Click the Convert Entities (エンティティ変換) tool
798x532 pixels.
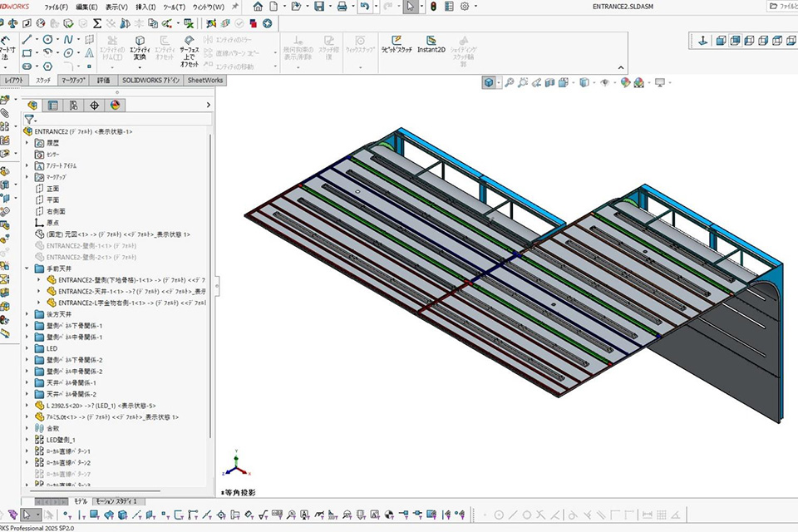pos(139,45)
